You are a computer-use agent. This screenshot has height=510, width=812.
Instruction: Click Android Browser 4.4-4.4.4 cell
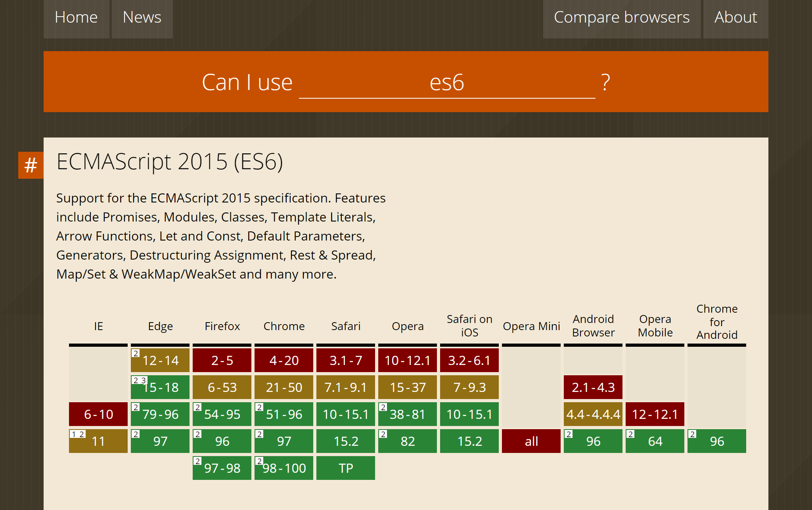click(593, 414)
